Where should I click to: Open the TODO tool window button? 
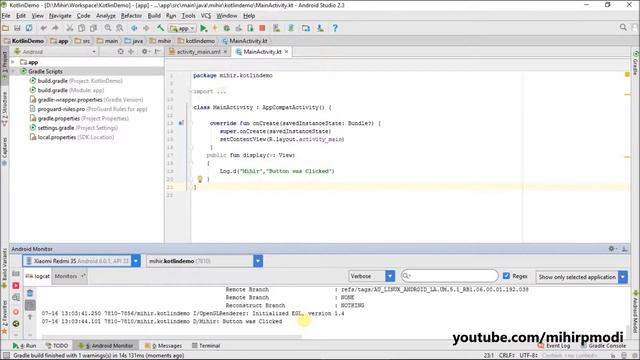[56, 345]
